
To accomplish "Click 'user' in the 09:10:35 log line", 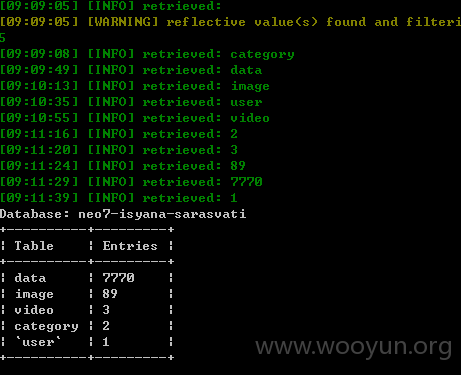I will coord(246,102).
